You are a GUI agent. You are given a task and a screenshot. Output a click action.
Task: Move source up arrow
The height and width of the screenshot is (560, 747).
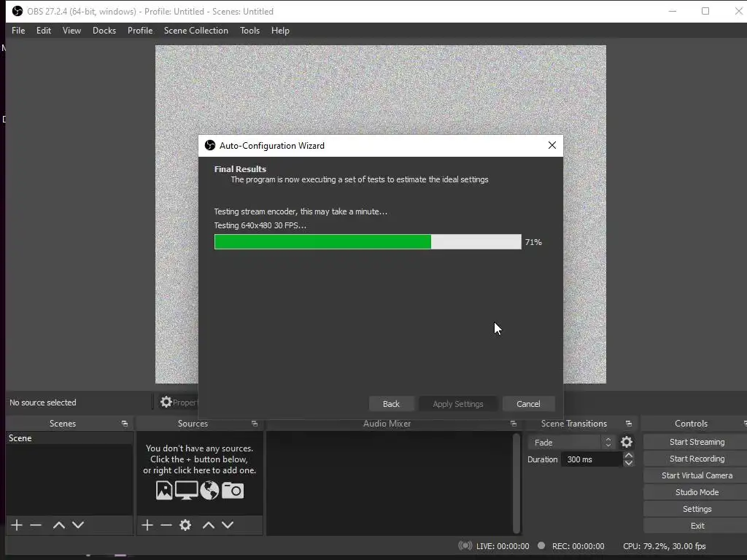(x=209, y=525)
